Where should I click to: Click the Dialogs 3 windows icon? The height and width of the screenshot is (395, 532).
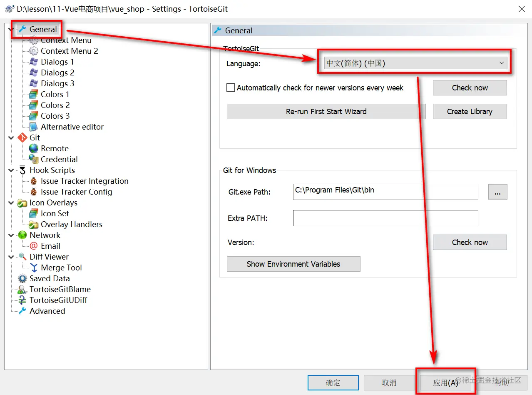point(34,83)
